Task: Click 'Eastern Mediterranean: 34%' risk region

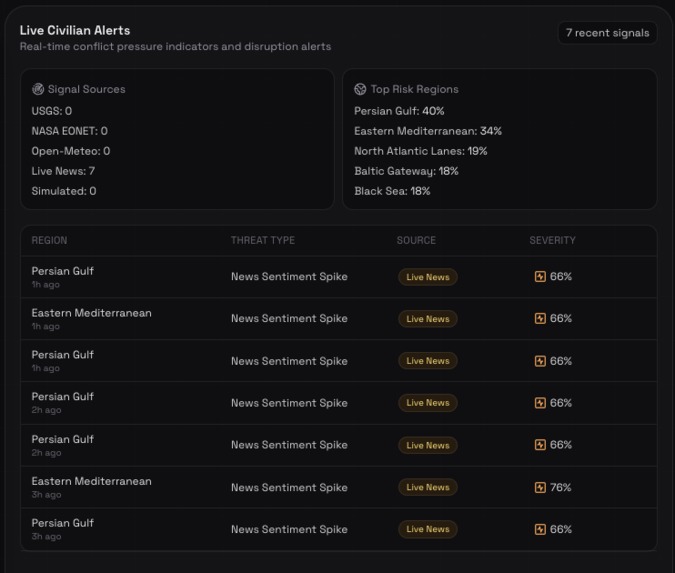Action: point(428,131)
